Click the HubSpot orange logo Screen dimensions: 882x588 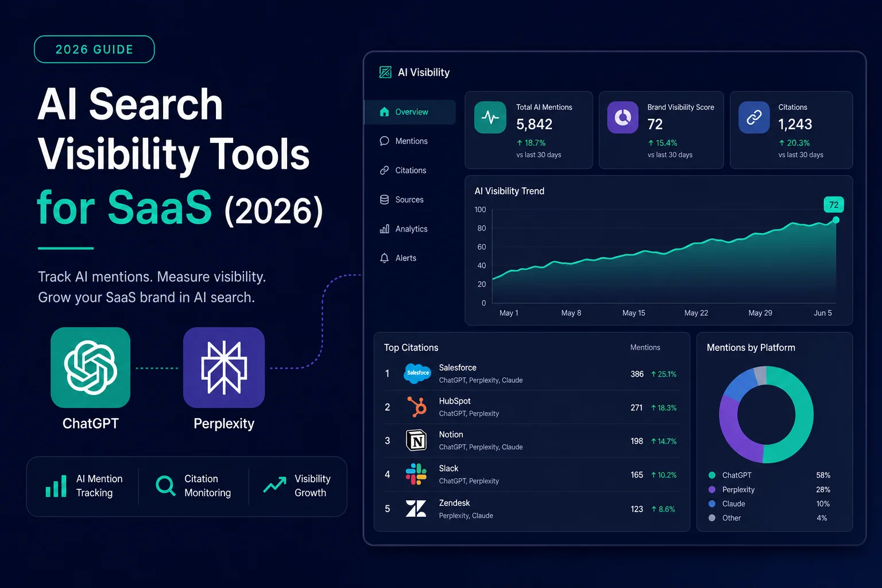pos(417,407)
